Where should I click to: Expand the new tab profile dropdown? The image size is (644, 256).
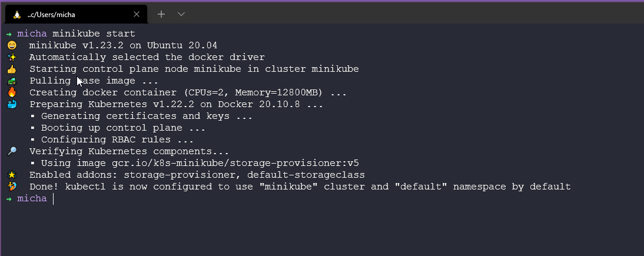[181, 14]
